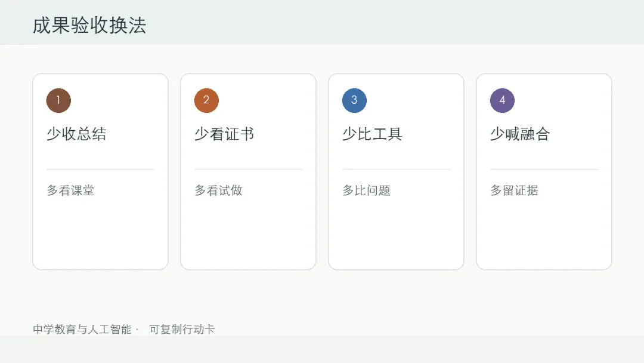The image size is (644, 363).
Task: Click divider line in first card
Action: 100,169
